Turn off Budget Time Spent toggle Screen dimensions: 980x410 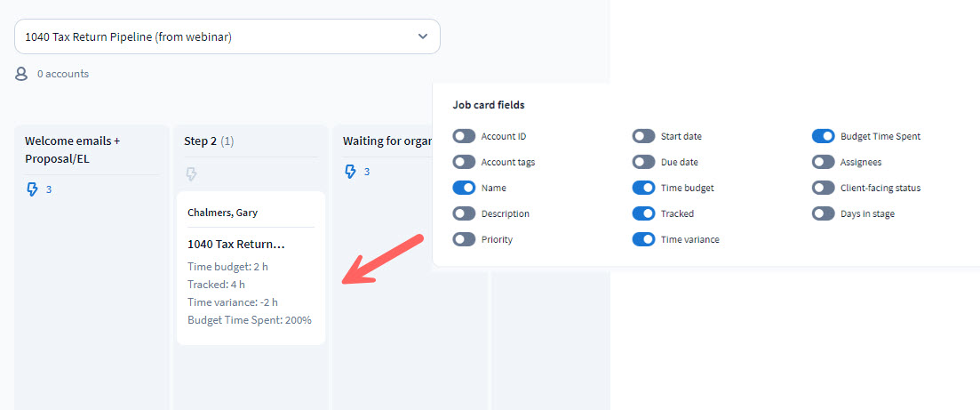pyautogui.click(x=823, y=136)
